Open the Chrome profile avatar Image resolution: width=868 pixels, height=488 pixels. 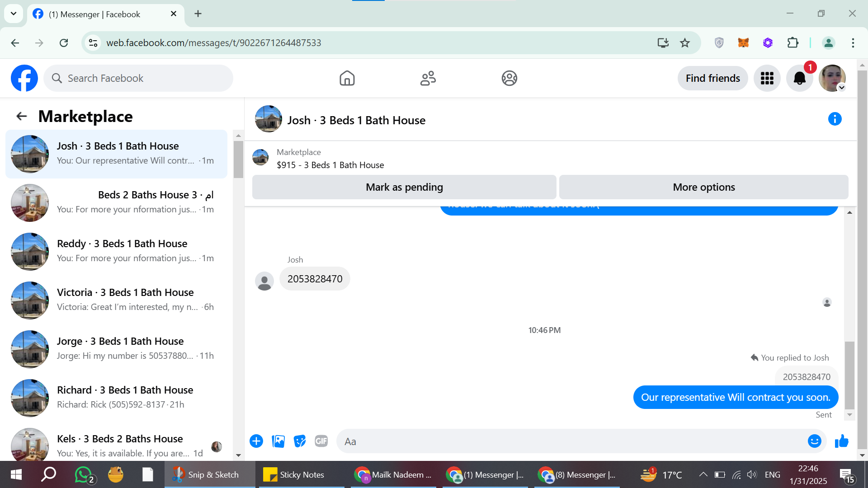828,43
